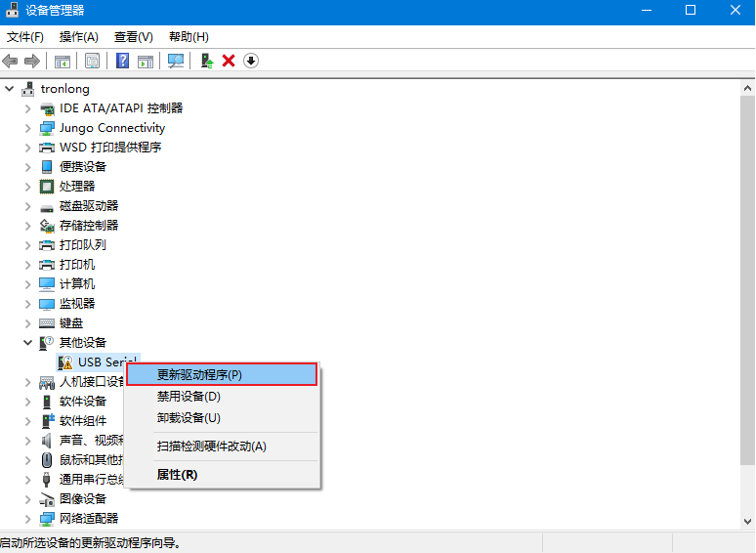Select the tronlong computer root node
Viewport: 756px width, 553px height.
(64, 89)
